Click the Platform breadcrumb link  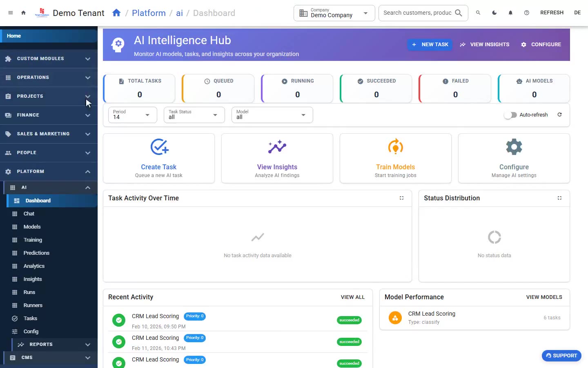point(149,13)
